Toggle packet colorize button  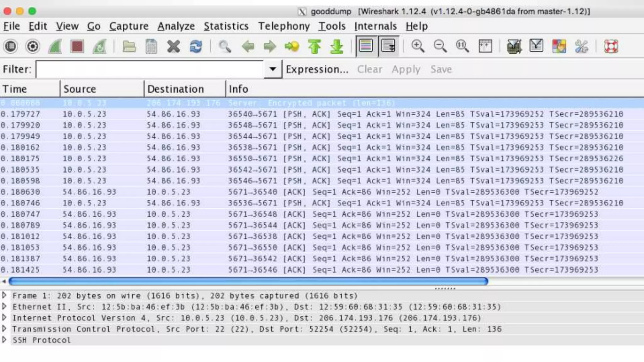[366, 47]
